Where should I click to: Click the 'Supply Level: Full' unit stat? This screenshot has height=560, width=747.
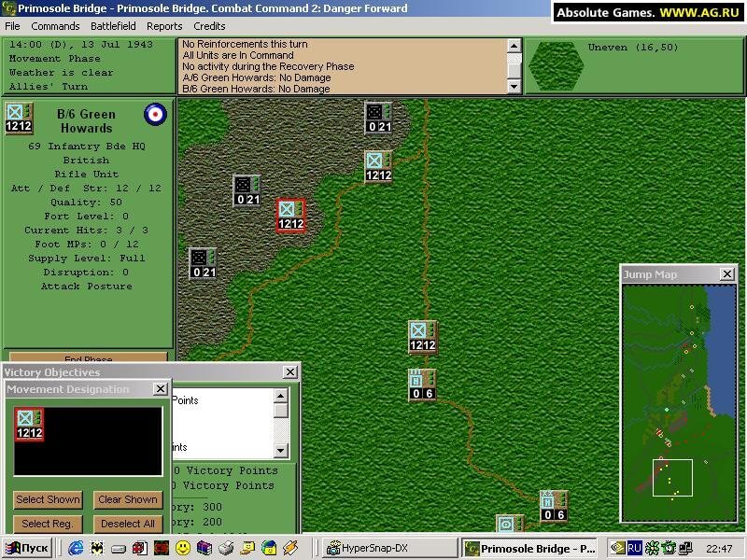point(86,259)
